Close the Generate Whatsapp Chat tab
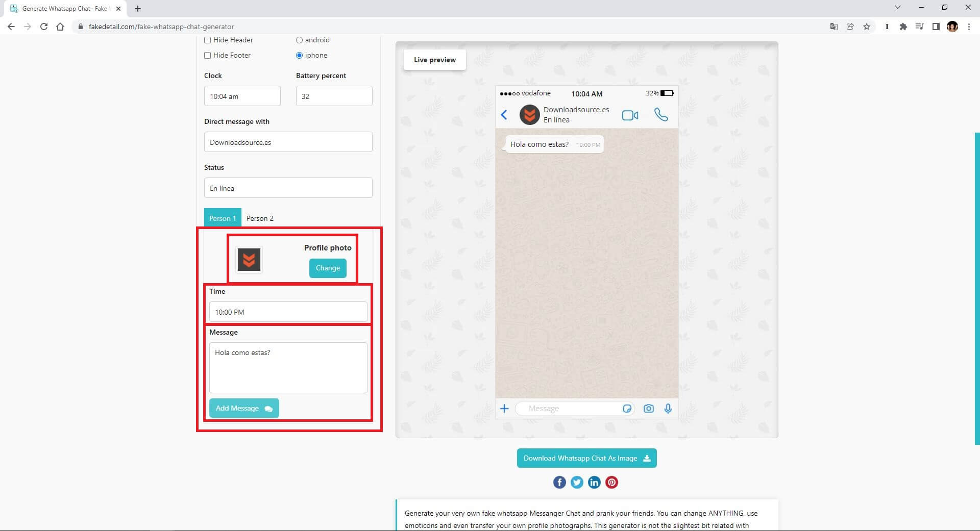Viewport: 980px width, 531px height. click(x=118, y=9)
